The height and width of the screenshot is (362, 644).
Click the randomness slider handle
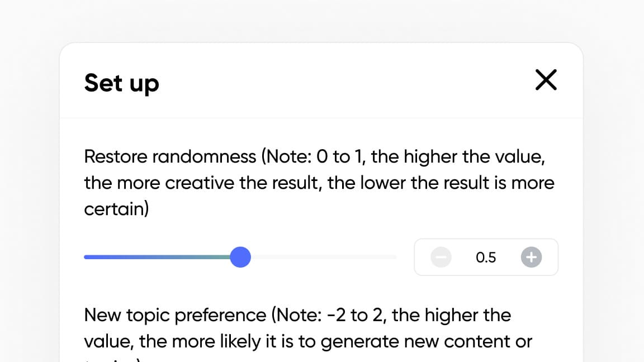coord(240,258)
